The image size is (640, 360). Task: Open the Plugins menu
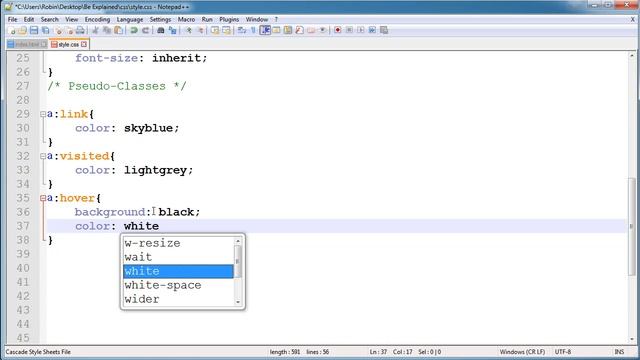(229, 19)
